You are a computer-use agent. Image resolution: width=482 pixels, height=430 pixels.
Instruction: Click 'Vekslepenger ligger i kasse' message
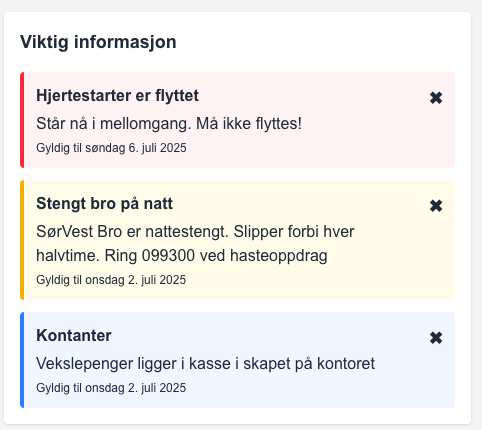(x=205, y=364)
